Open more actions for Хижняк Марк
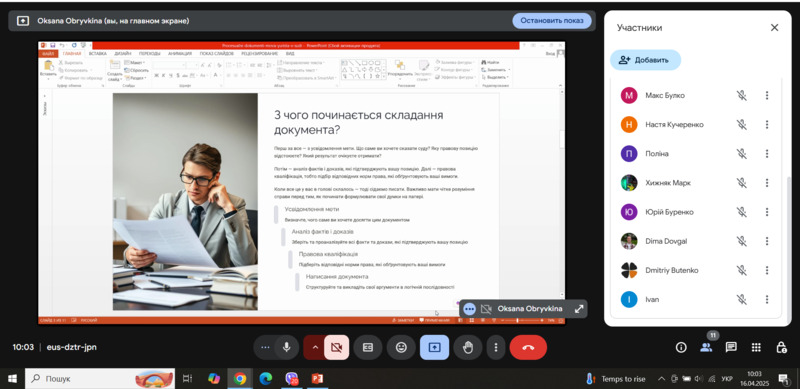This screenshot has width=800, height=389. (766, 183)
